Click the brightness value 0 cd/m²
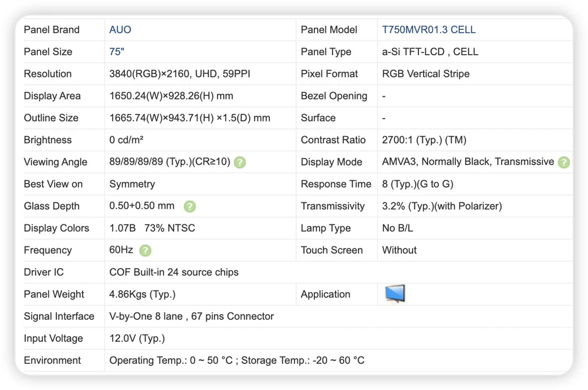The width and height of the screenshot is (588, 390). 126,140
